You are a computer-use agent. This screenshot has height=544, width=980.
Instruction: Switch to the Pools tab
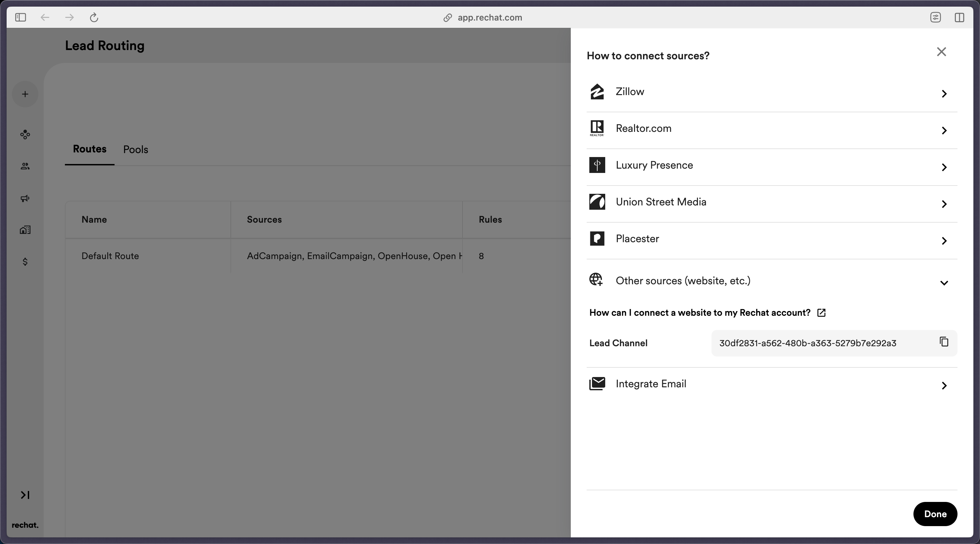click(135, 149)
